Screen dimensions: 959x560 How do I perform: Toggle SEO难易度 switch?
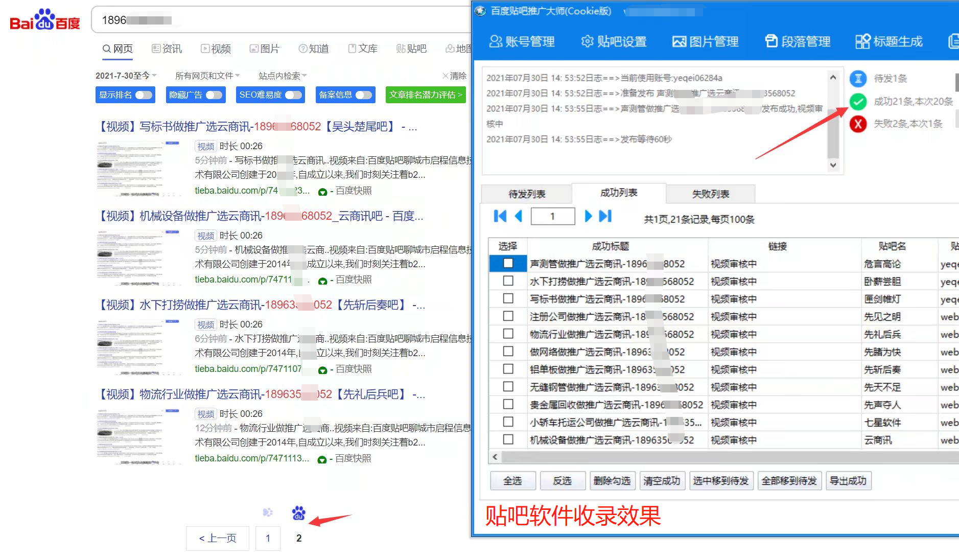click(293, 95)
